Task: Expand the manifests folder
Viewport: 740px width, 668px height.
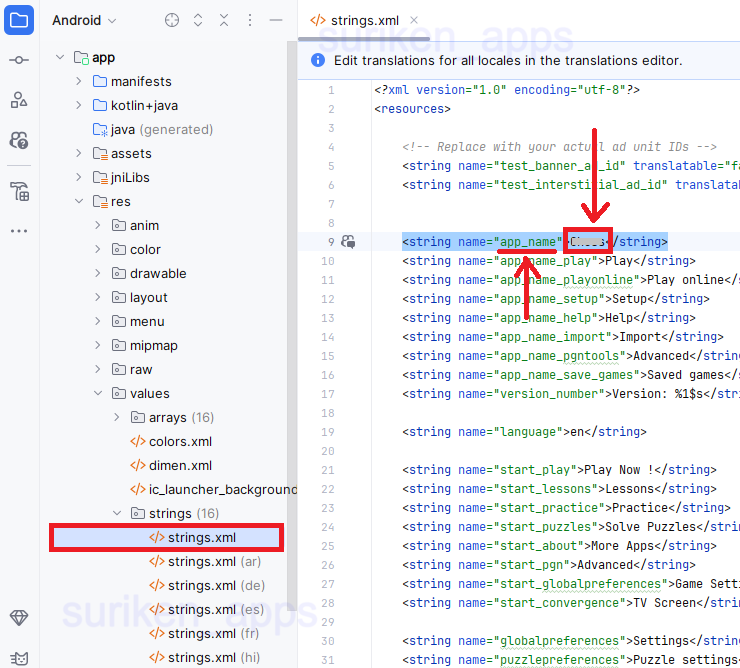Action: (x=79, y=81)
